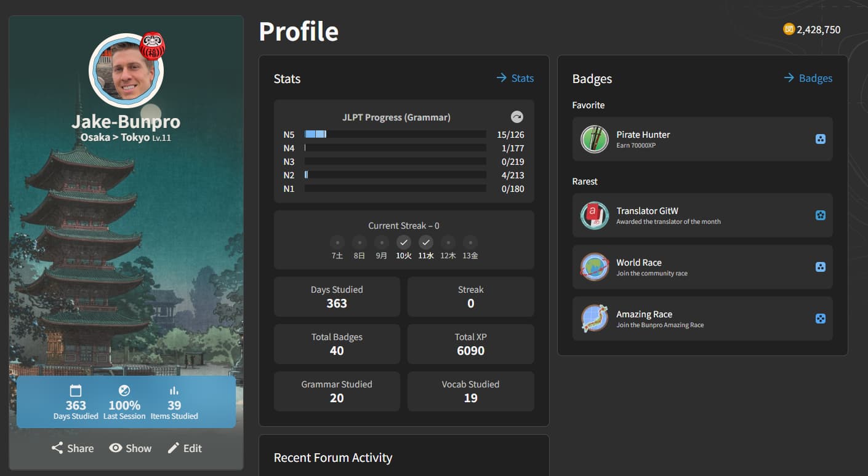Click the Total Badges 40 card
The height and width of the screenshot is (476, 868).
(337, 344)
